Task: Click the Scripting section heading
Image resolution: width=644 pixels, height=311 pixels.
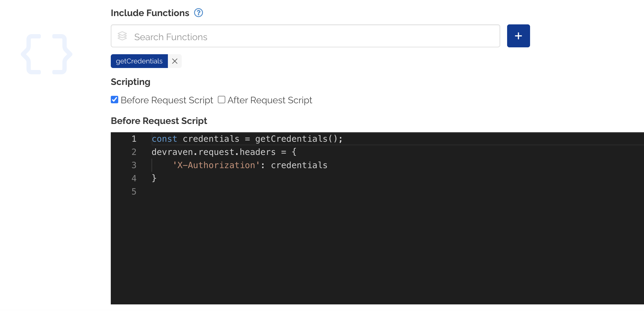Action: click(130, 82)
